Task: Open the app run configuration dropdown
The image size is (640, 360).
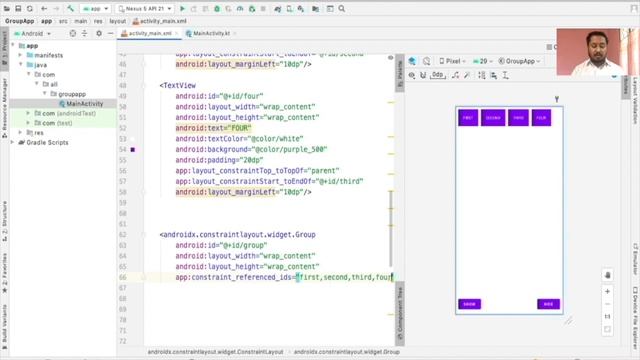Action: point(96,9)
